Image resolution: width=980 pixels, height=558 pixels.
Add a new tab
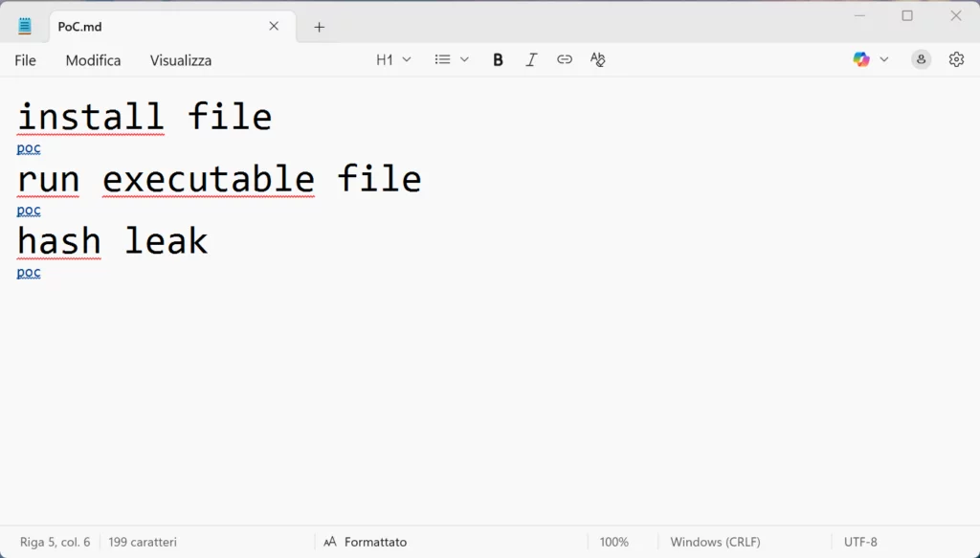point(320,27)
